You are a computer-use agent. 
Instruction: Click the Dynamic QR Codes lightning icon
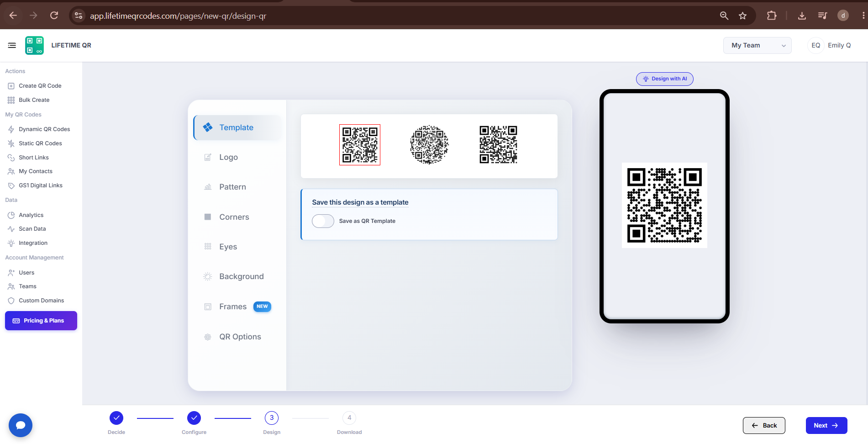coord(11,129)
